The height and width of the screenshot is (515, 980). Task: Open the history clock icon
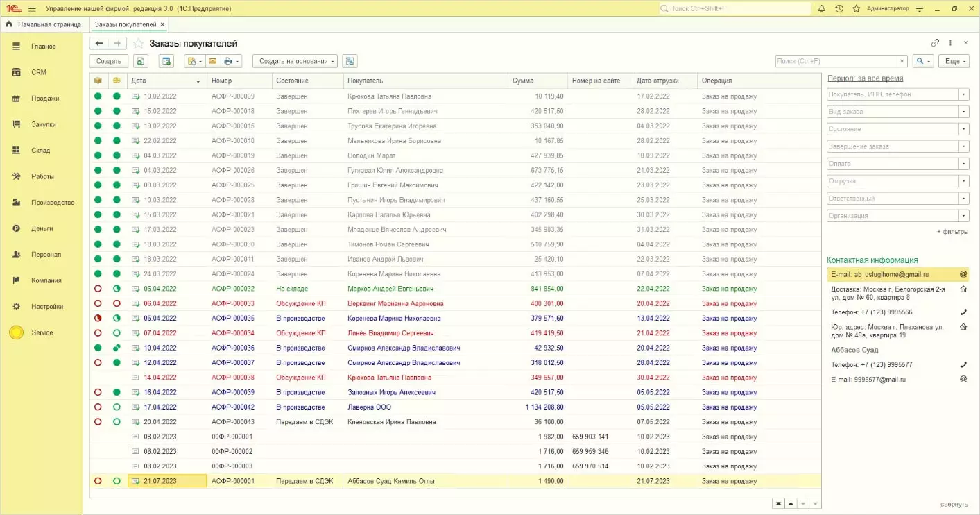pos(839,9)
